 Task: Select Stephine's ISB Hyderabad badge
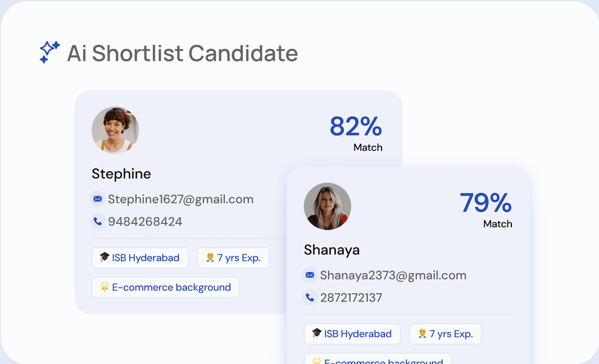pyautogui.click(x=140, y=258)
